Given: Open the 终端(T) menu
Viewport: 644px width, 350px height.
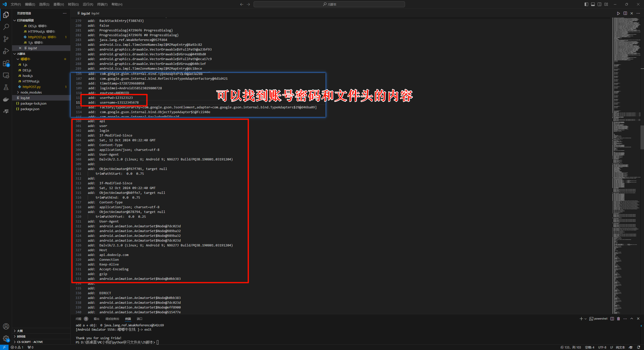Looking at the screenshot, I should click(102, 4).
